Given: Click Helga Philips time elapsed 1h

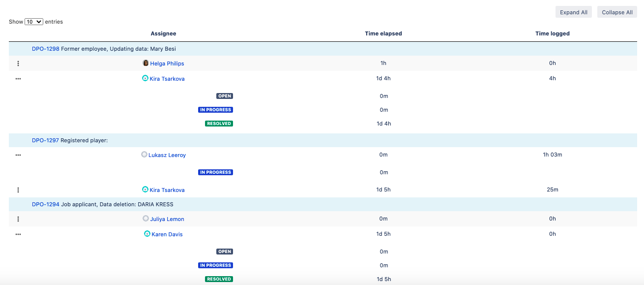Looking at the screenshot, I should [x=383, y=63].
